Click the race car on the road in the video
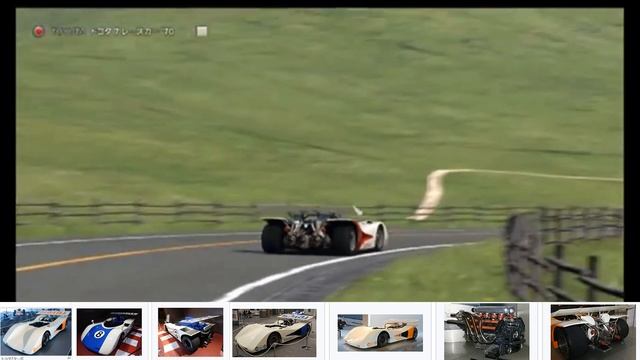This screenshot has width=640, height=360. click(324, 231)
